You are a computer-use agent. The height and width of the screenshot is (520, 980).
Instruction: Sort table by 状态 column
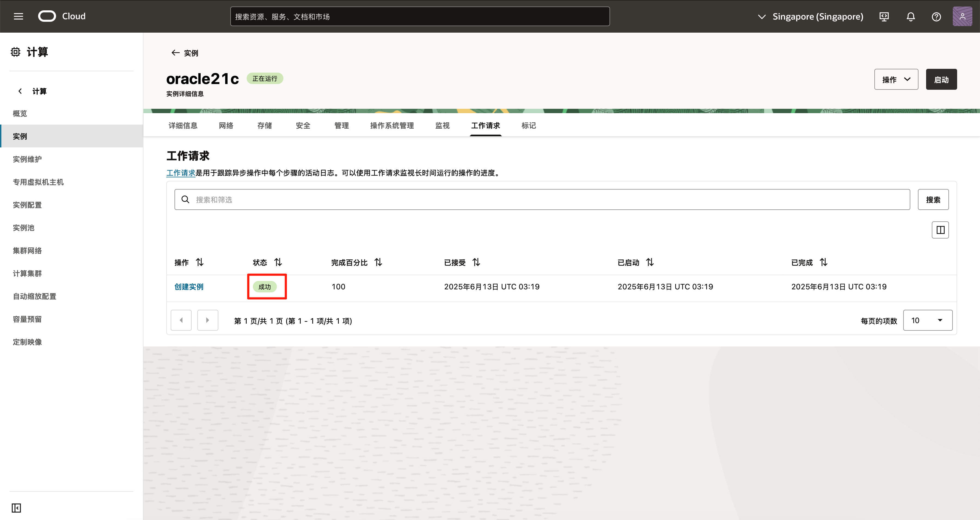point(278,262)
